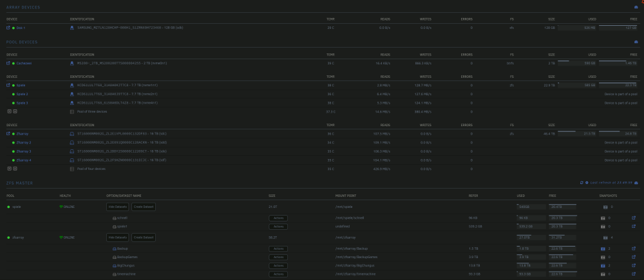Screen dimensions: 644x280
Task: Click the drive icon for nvme1n1 device
Action: pyautogui.click(x=72, y=86)
